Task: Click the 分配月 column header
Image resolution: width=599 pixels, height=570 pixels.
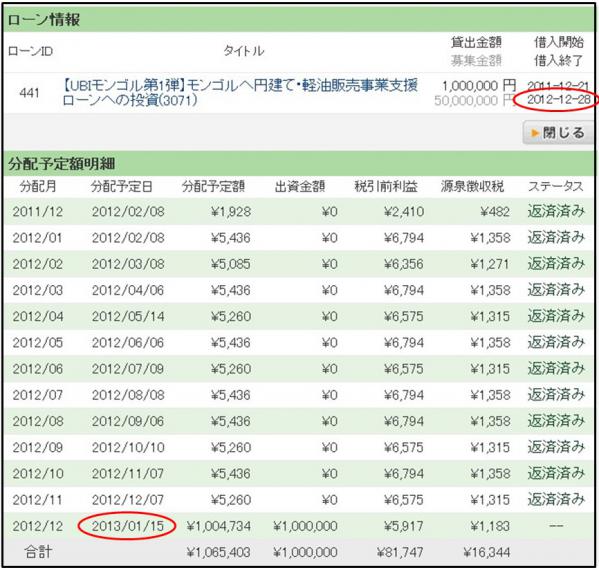Action: (38, 186)
